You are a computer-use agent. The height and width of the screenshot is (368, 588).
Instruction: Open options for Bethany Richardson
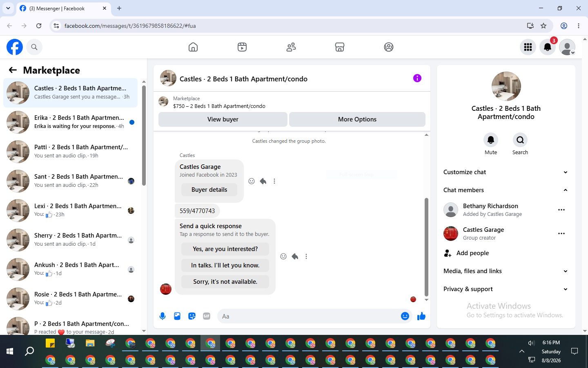coord(561,210)
